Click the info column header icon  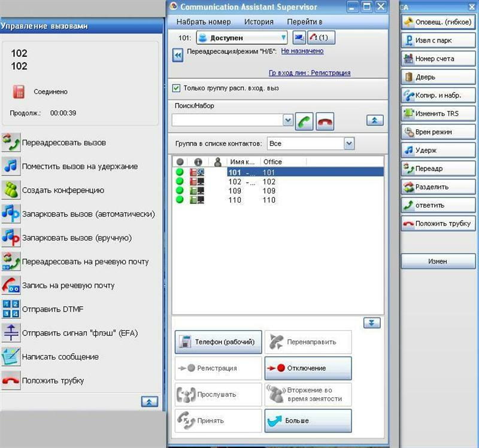[198, 161]
